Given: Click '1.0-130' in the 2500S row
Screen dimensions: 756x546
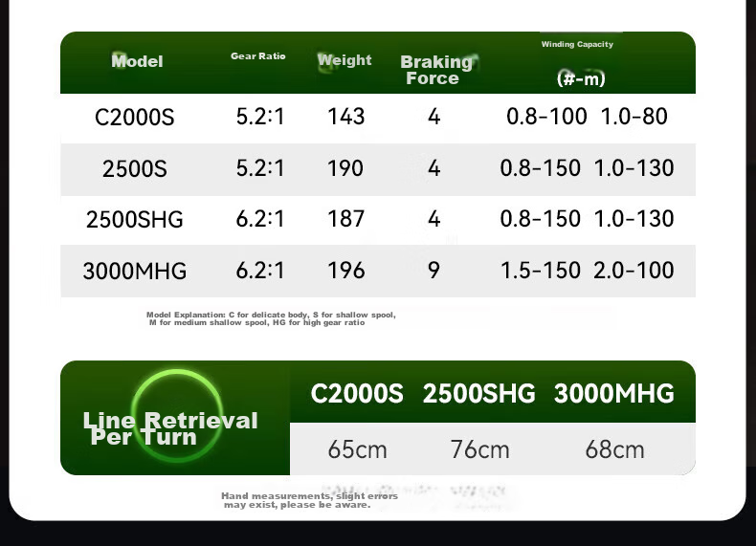Looking at the screenshot, I should [634, 168].
